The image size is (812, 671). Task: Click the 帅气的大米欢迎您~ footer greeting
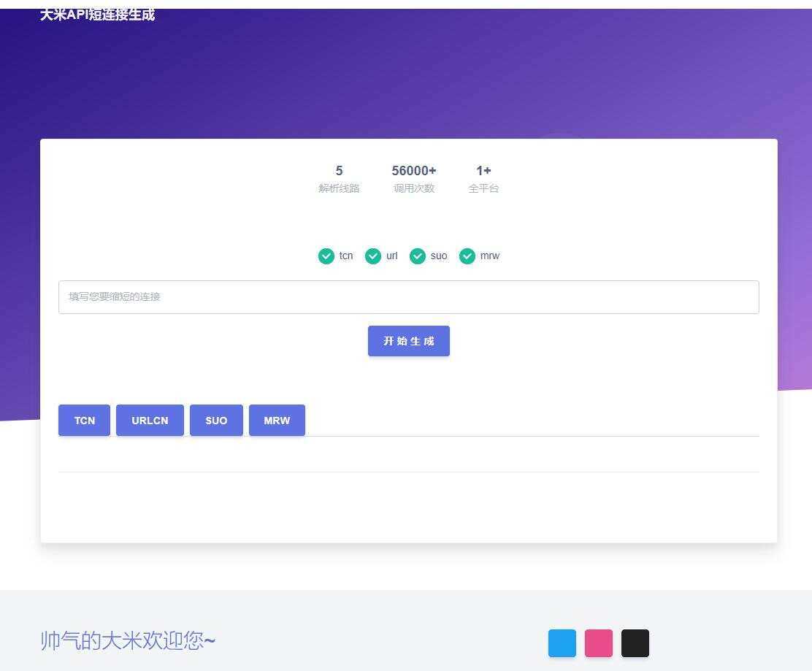[128, 640]
